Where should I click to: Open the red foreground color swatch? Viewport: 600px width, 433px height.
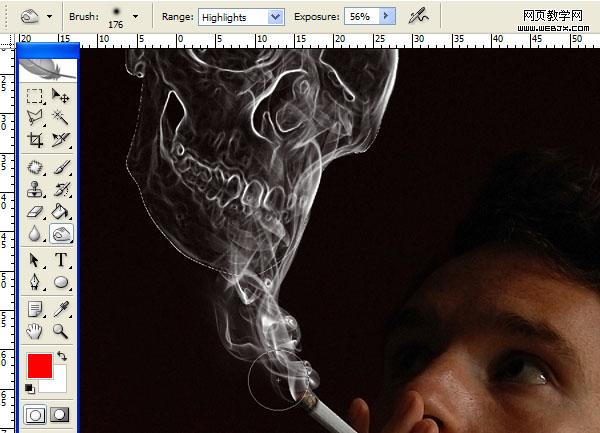pyautogui.click(x=40, y=366)
